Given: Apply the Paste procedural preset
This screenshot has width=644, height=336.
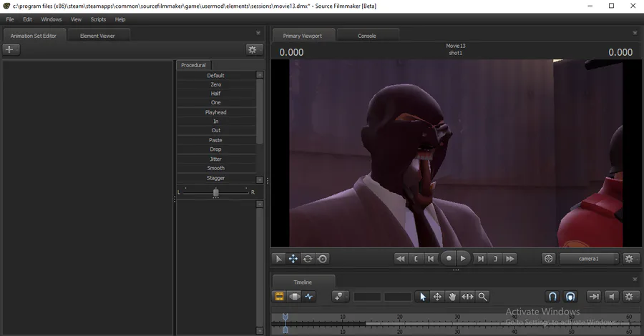Looking at the screenshot, I should pyautogui.click(x=216, y=140).
